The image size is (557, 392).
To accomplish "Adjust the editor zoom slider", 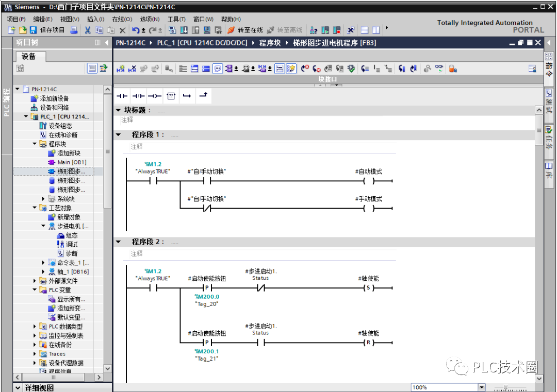I will (x=506, y=388).
